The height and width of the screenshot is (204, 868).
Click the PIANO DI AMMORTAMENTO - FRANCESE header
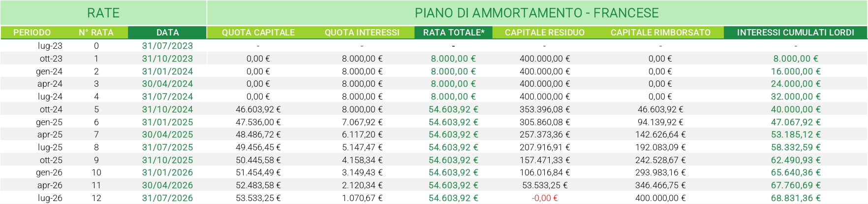point(537,13)
